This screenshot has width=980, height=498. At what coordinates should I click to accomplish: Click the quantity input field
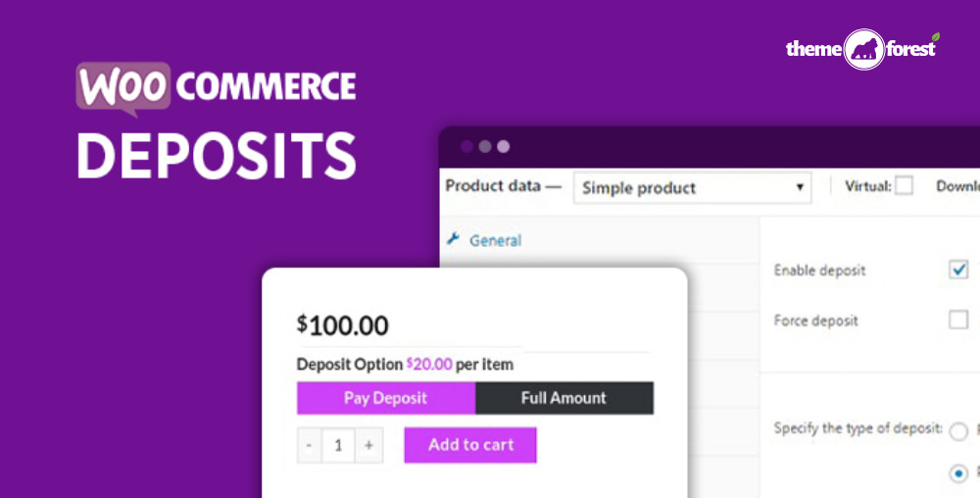[339, 445]
